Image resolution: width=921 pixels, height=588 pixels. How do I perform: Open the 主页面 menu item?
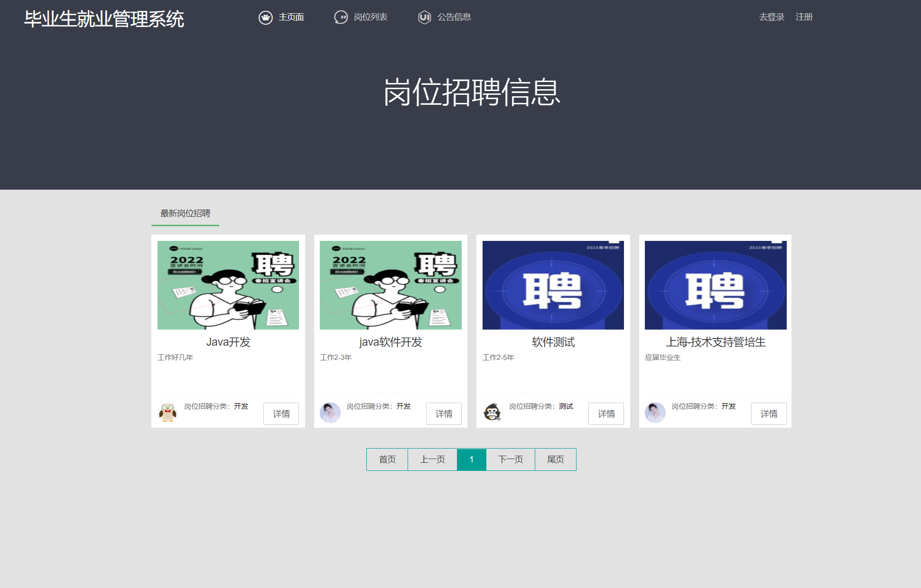click(291, 17)
